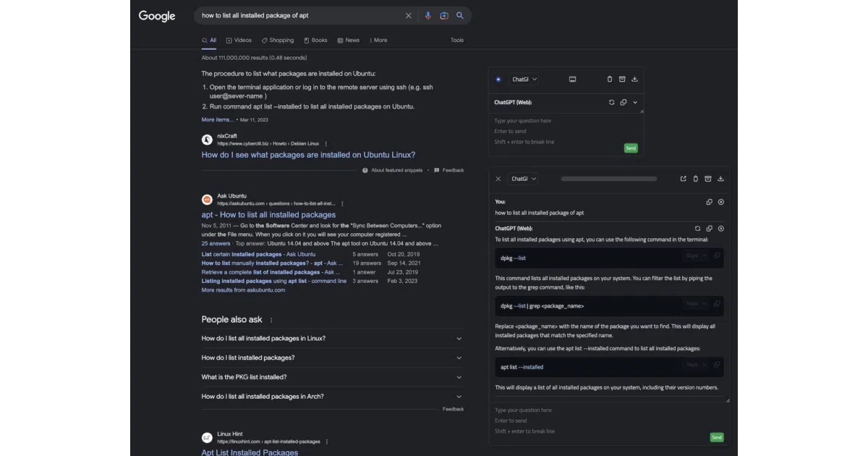Open the model dropdown in the conversation card
The width and height of the screenshot is (868, 456).
[524, 179]
